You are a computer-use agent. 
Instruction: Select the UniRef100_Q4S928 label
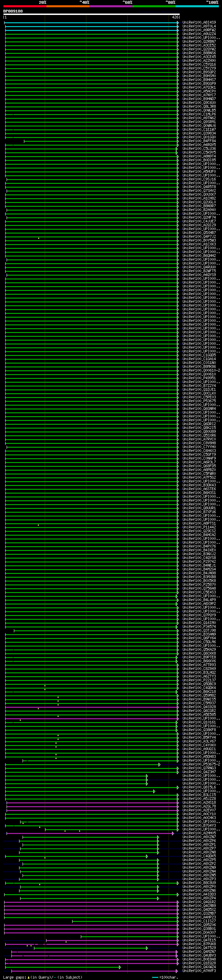[x=199, y=707]
